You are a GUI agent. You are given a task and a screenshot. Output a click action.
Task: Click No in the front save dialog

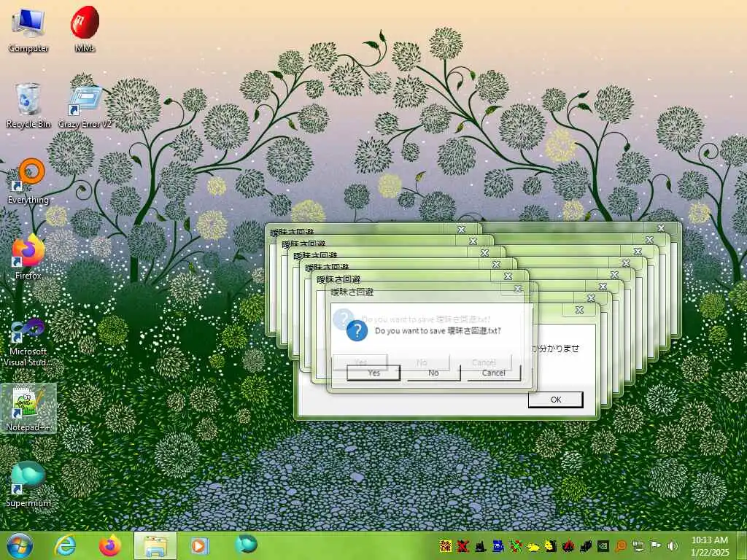pyautogui.click(x=433, y=373)
